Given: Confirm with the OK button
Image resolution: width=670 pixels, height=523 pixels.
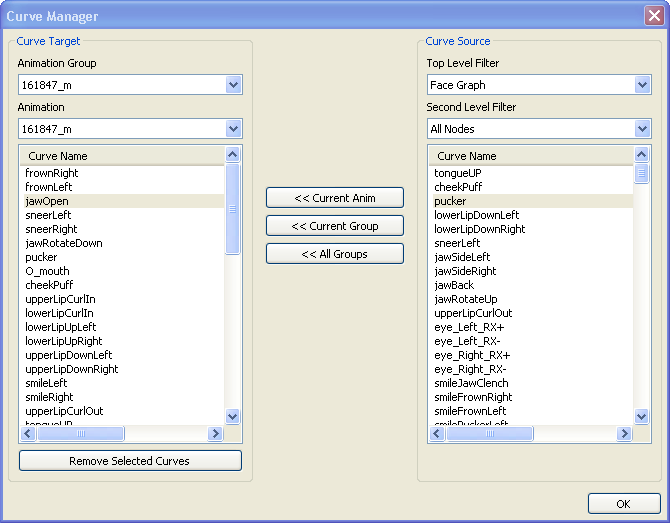Looking at the screenshot, I should (623, 504).
